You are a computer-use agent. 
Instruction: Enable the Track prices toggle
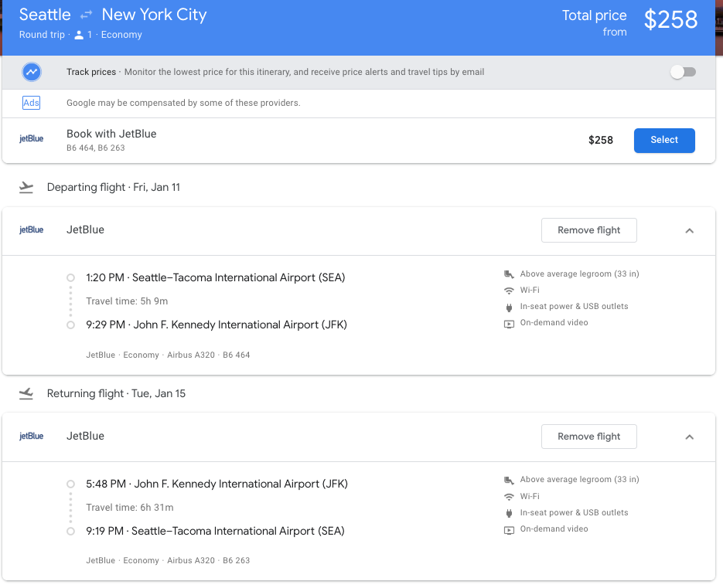coord(683,72)
